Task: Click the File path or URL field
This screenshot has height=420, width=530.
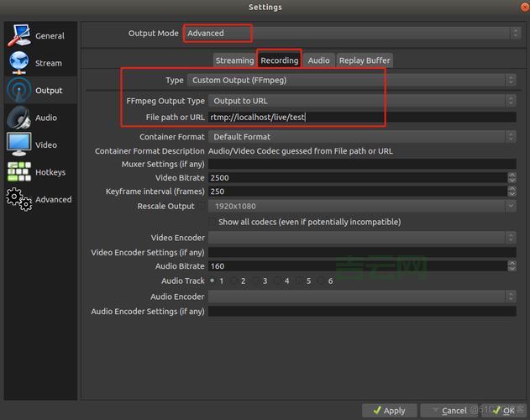Action: (x=361, y=118)
